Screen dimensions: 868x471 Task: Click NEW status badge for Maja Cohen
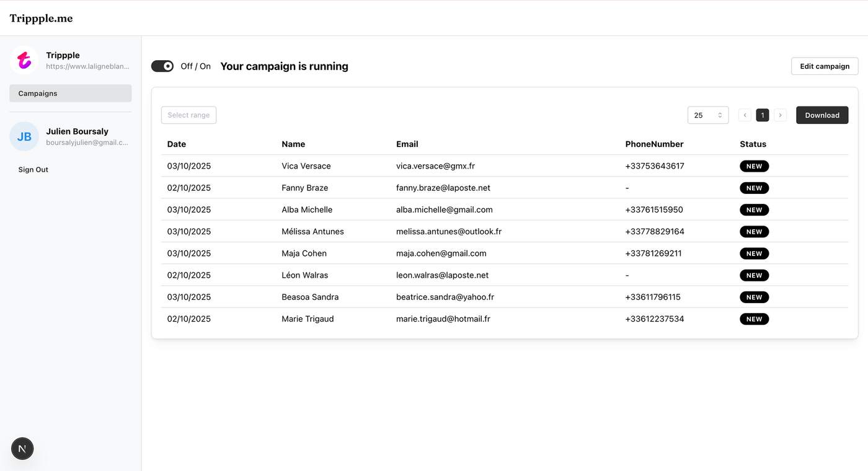[754, 253]
